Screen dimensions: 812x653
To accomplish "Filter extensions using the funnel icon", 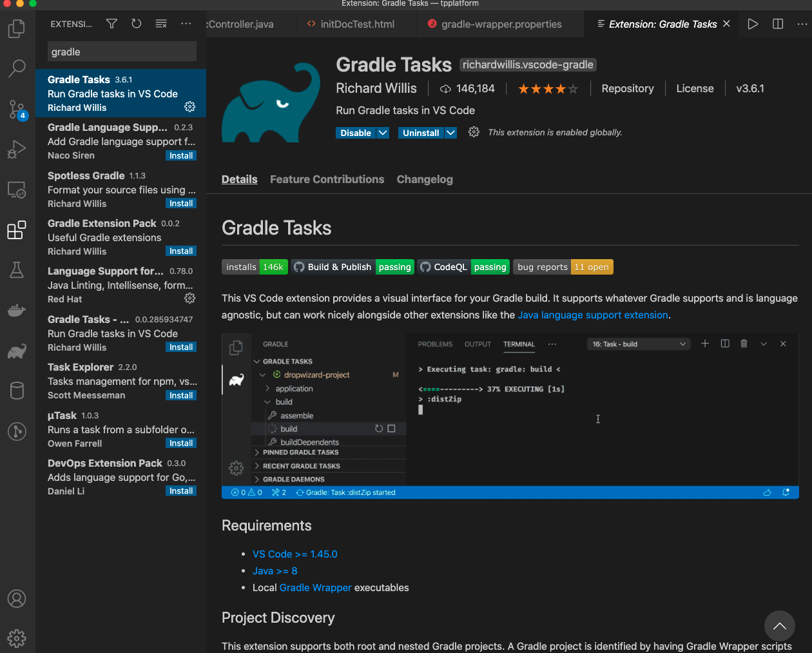I will point(111,23).
